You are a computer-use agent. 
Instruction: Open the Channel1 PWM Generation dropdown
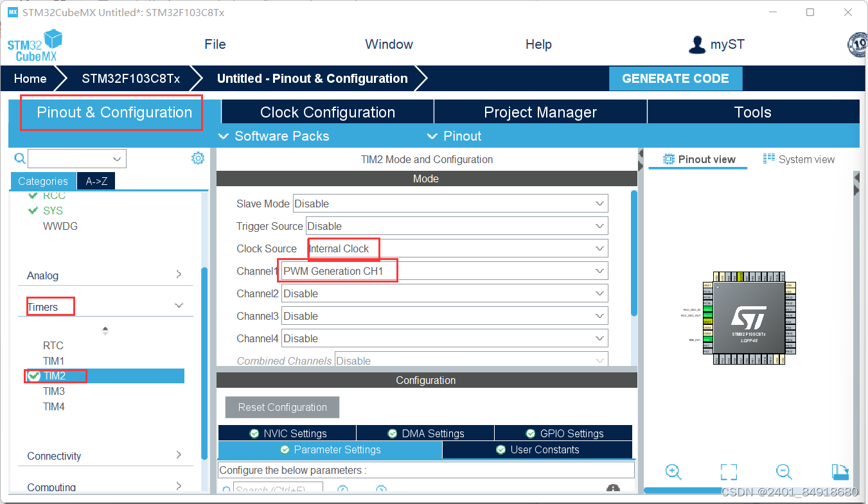click(445, 271)
